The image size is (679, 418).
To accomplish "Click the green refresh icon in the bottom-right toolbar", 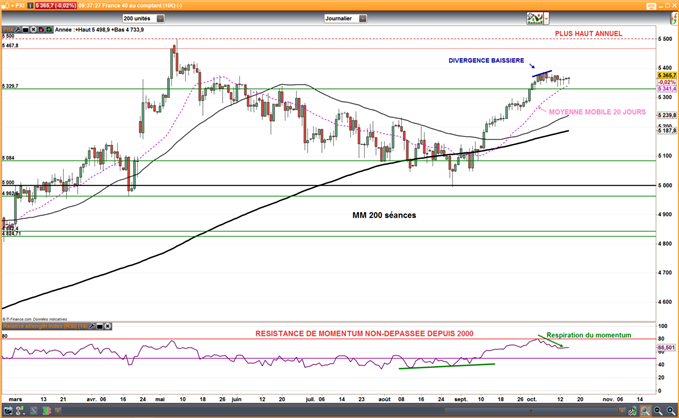I will 633,411.
